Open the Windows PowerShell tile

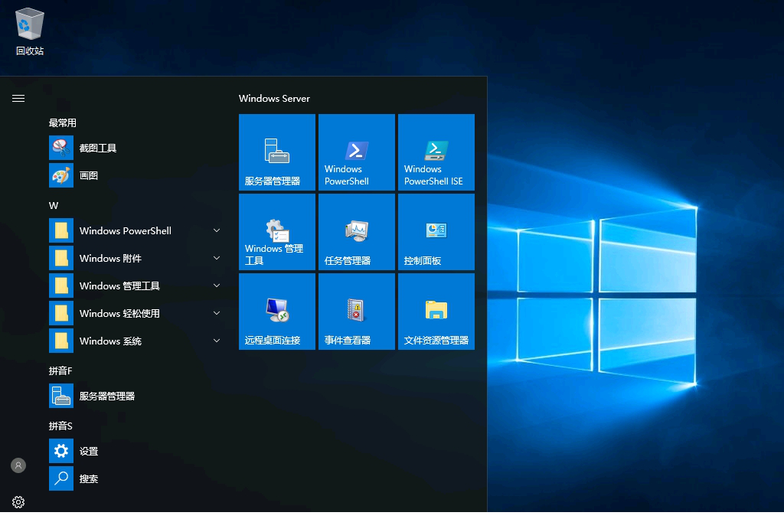point(357,152)
